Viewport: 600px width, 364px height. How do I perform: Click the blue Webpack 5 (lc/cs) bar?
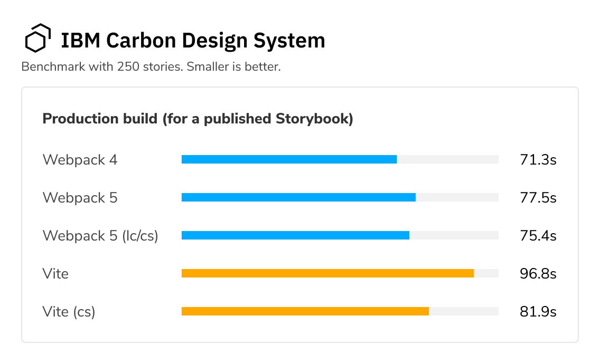(x=295, y=235)
